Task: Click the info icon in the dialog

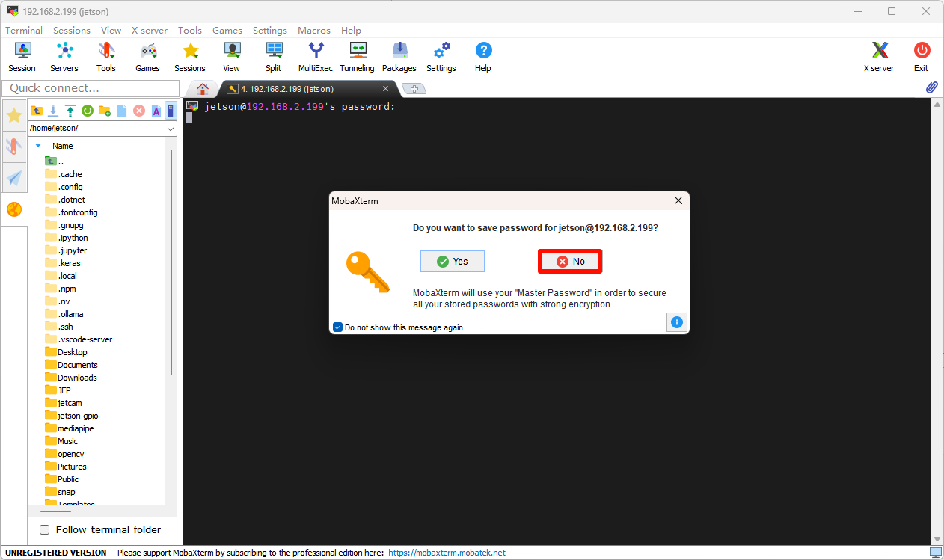Action: click(x=677, y=322)
